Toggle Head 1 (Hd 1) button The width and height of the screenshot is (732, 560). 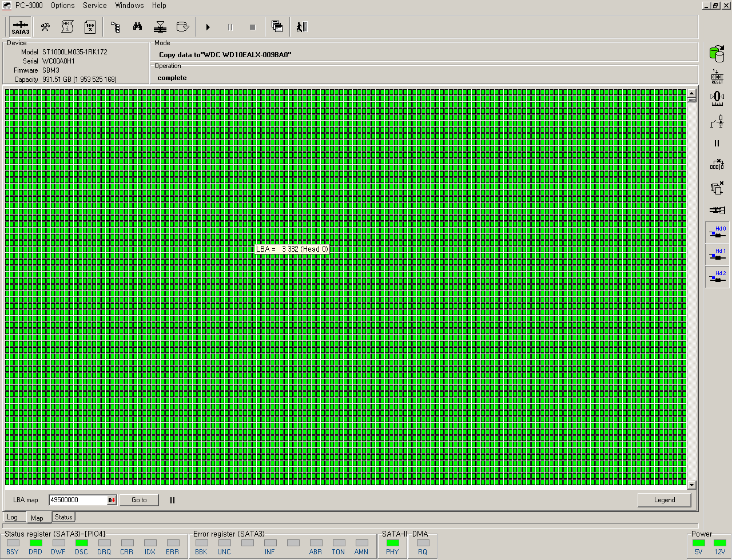tap(717, 255)
